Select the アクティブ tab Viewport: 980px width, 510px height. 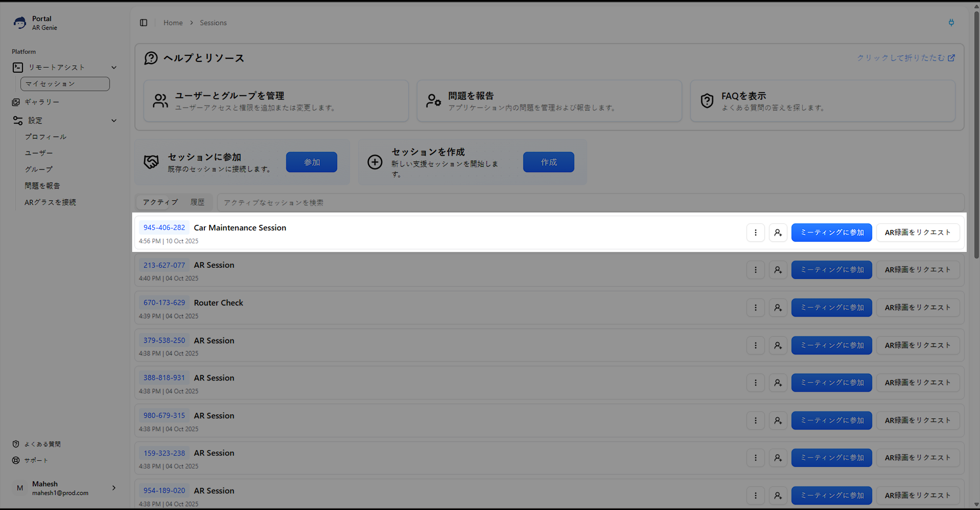tap(160, 202)
